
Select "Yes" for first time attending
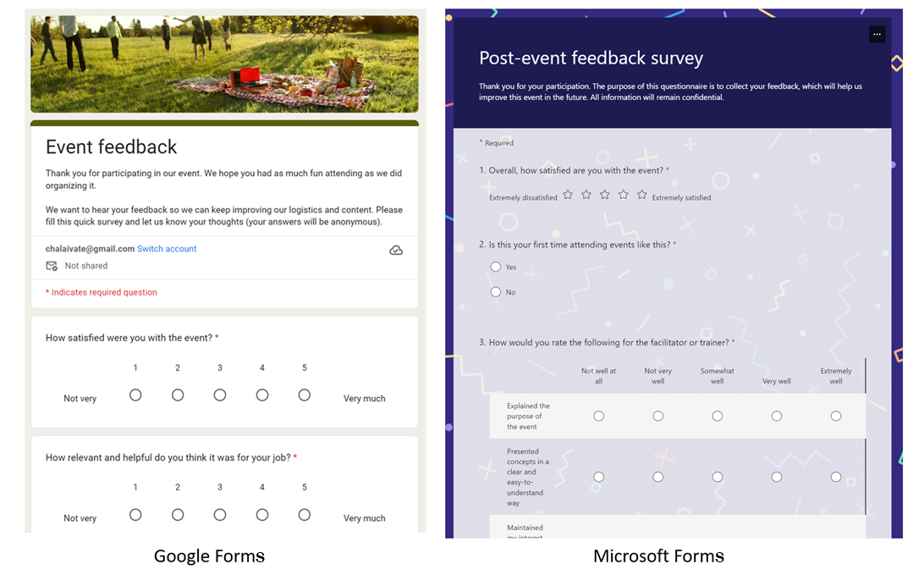(495, 266)
